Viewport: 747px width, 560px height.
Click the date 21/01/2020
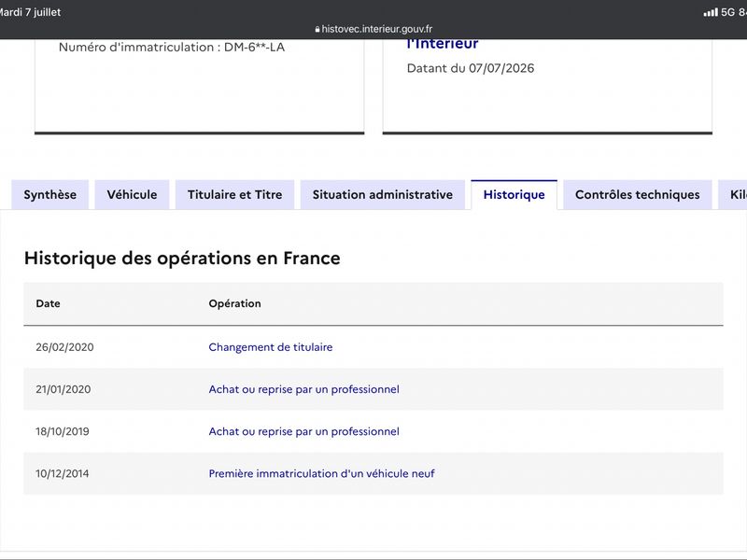click(63, 389)
